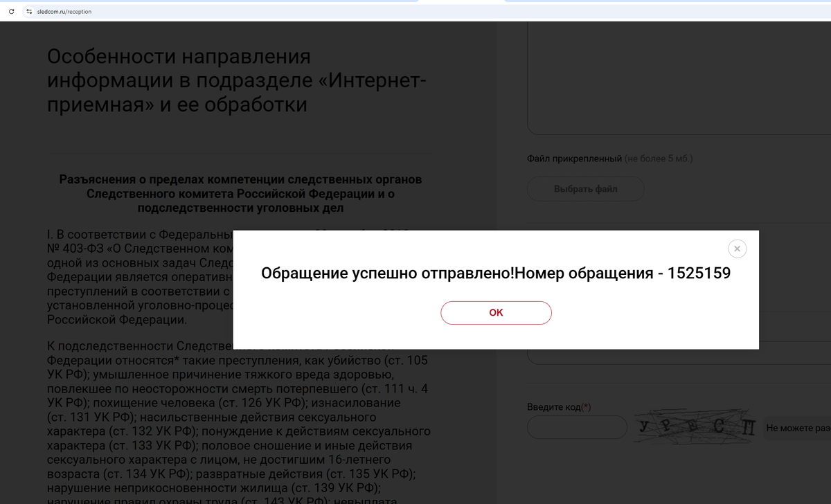Select the bold heading about компетенции следственных органов
Viewport: 831px width, 504px height.
point(240,194)
